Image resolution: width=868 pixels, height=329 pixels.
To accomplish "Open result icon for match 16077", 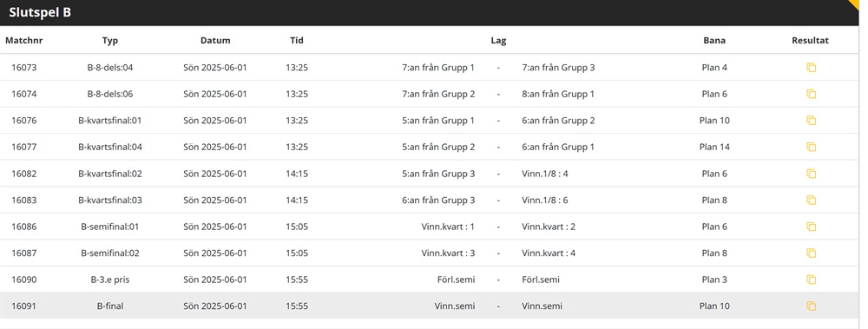I will (x=811, y=147).
